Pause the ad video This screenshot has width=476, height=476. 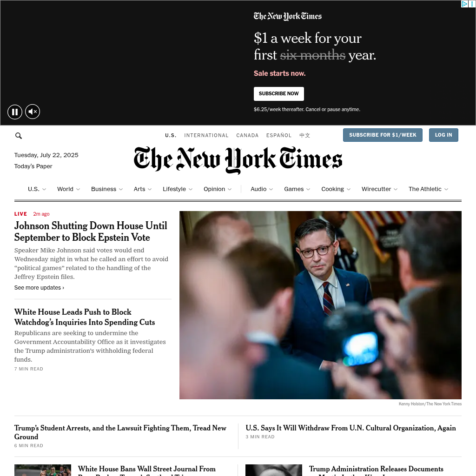click(x=15, y=112)
